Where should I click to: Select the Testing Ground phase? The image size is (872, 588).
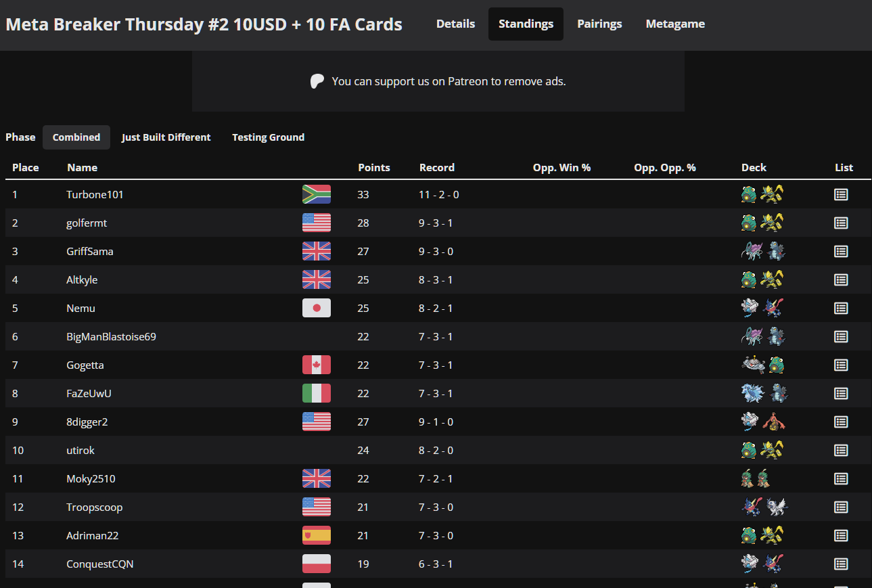(268, 137)
